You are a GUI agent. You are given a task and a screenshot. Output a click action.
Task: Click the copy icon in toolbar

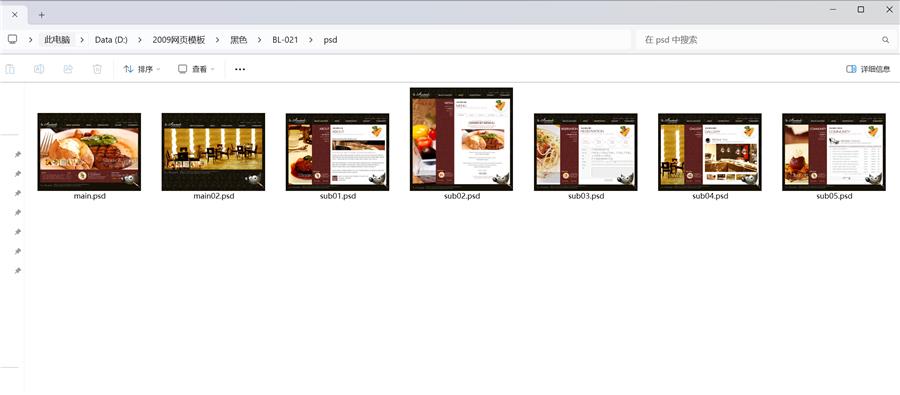pyautogui.click(x=10, y=69)
